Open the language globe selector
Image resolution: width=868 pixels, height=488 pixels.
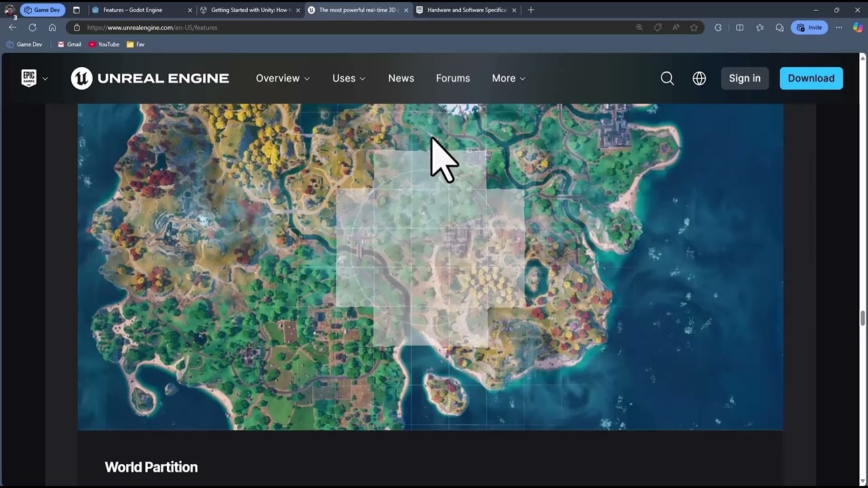click(699, 79)
